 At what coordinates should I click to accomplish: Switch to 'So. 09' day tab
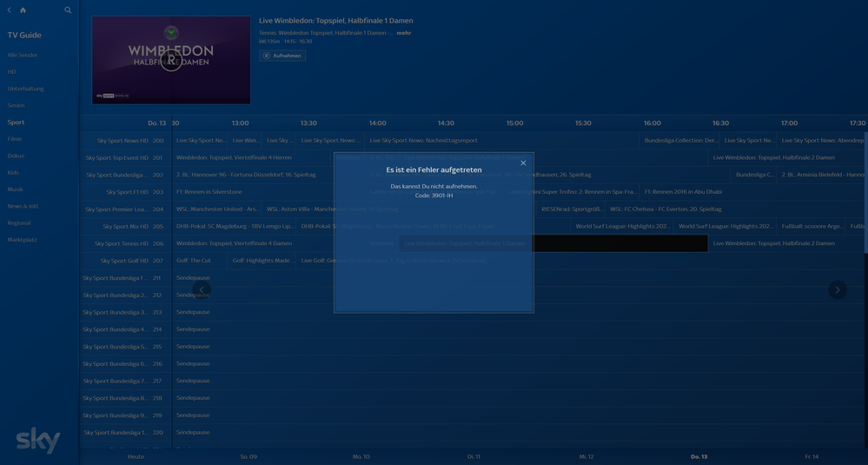[x=248, y=456]
